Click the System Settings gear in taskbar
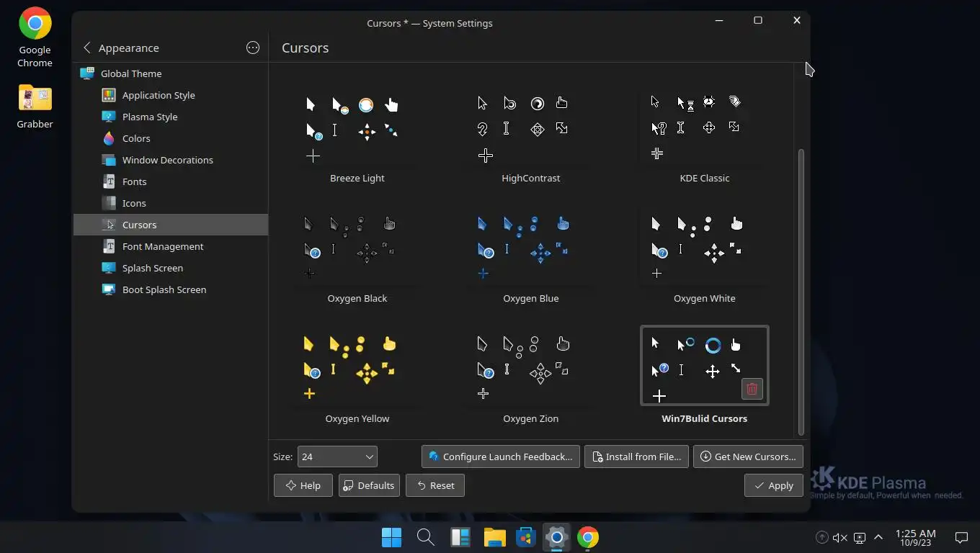Screen dimensions: 980x553 (x=557, y=537)
